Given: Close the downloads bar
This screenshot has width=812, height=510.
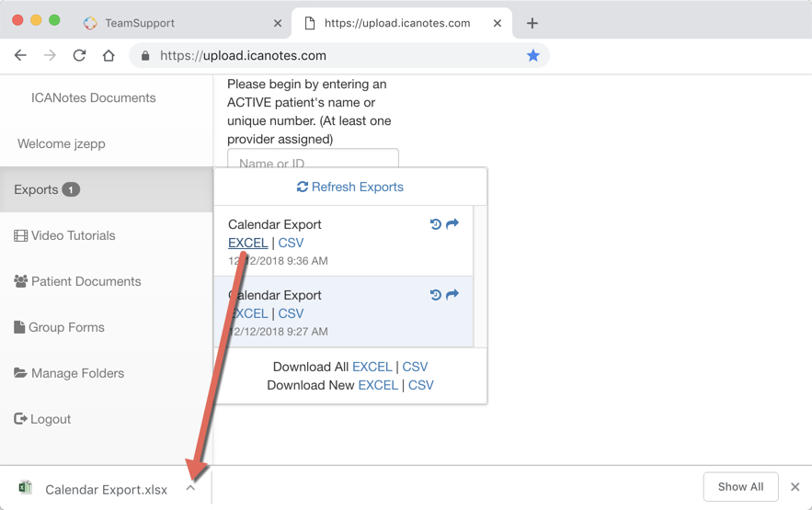Looking at the screenshot, I should click(795, 487).
